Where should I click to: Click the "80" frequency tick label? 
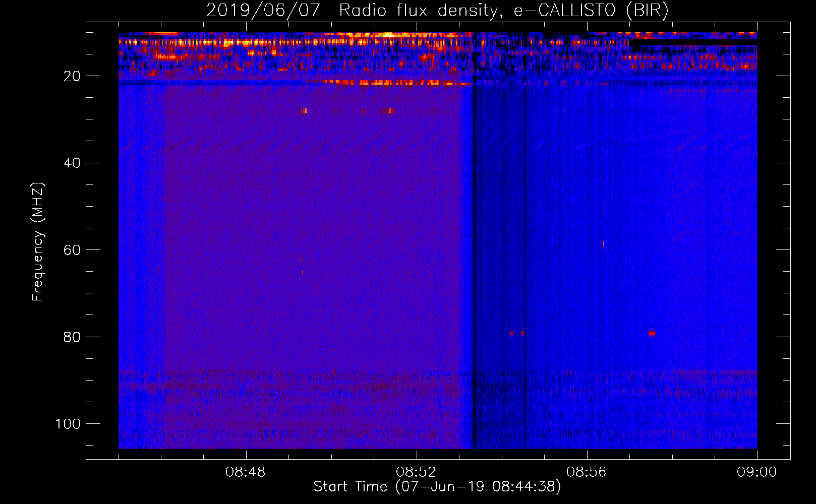coord(73,337)
